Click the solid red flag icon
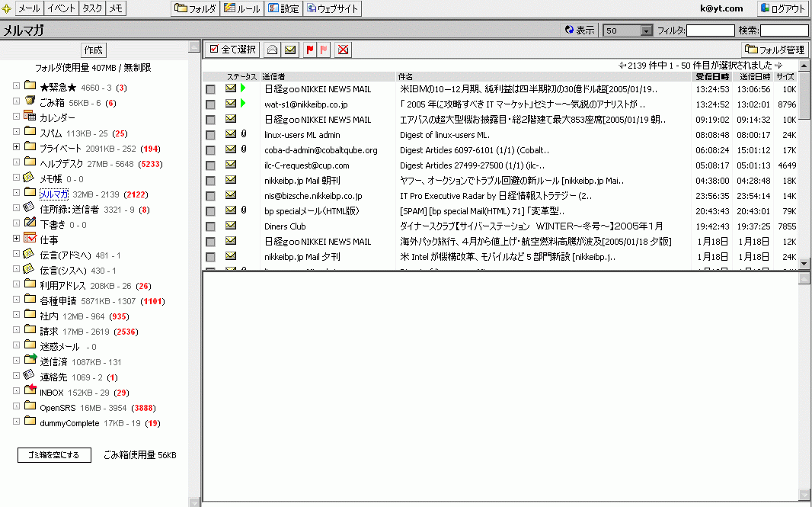Image resolution: width=812 pixels, height=507 pixels. (x=310, y=50)
